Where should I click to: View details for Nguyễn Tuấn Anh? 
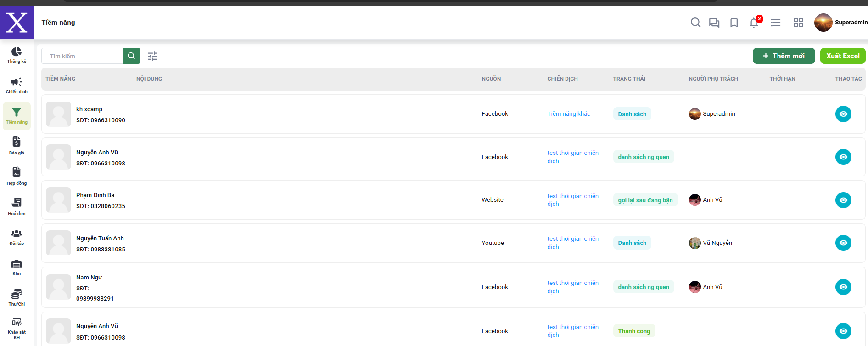click(x=843, y=243)
